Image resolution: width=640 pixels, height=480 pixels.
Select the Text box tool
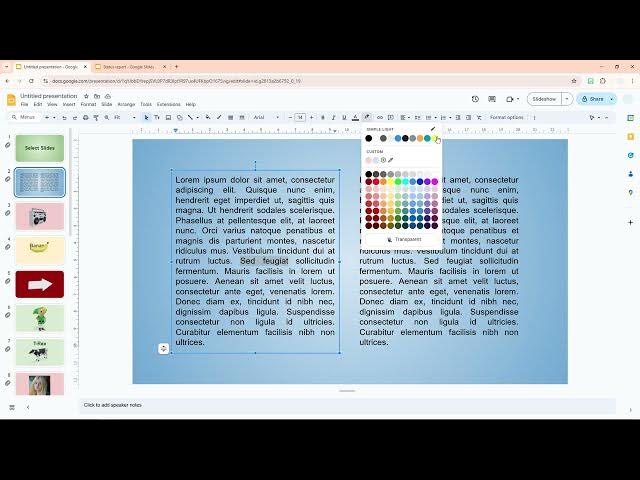pos(157,118)
